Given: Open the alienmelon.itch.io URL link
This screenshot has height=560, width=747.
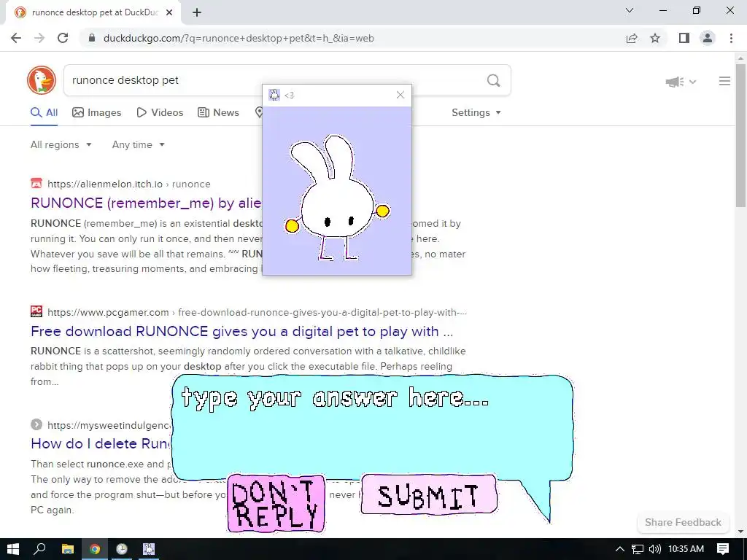Looking at the screenshot, I should click(x=128, y=184).
